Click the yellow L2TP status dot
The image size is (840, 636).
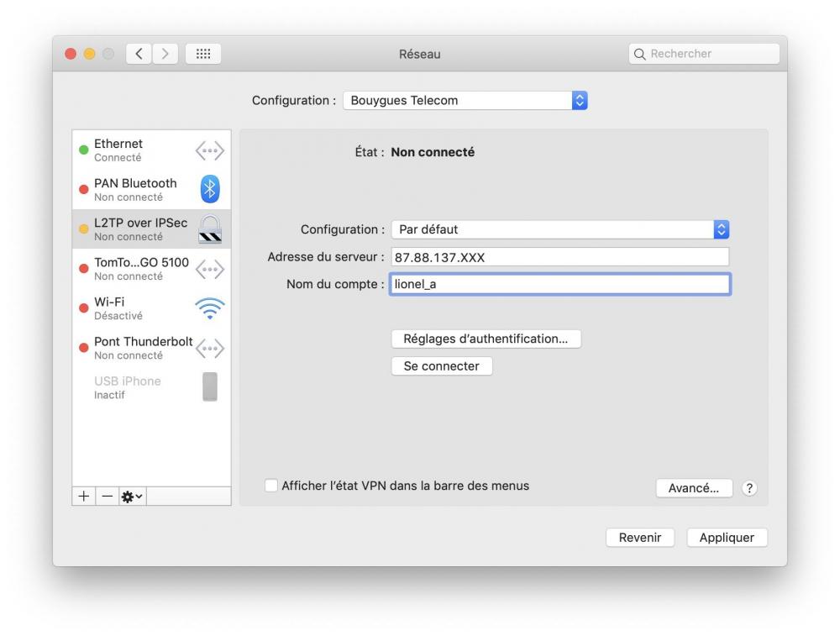point(83,229)
